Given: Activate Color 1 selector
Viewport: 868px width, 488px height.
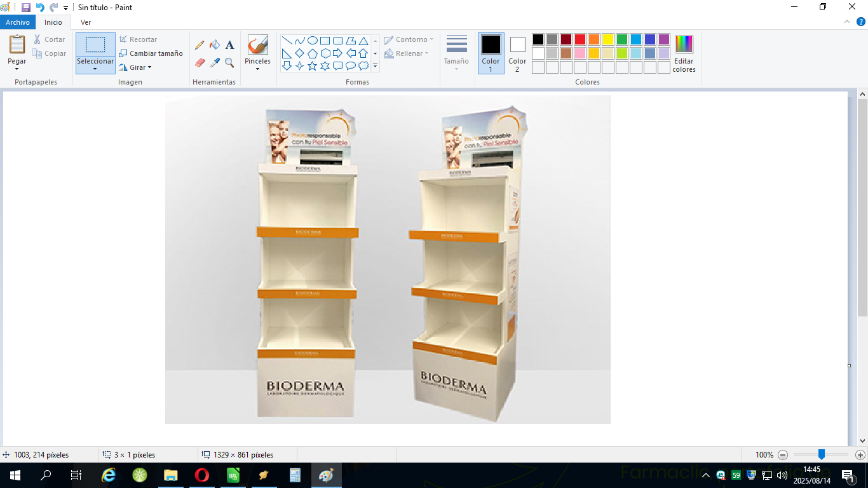Looking at the screenshot, I should 491,53.
